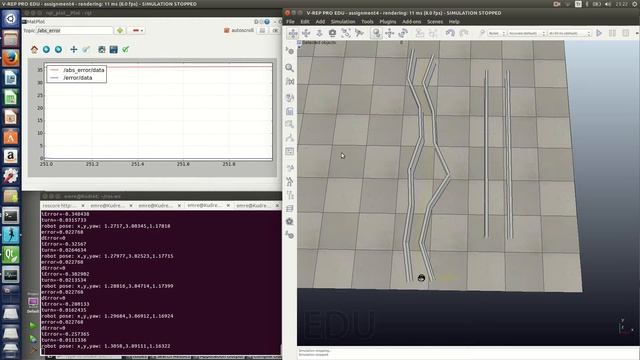Screen dimensions: 640x360
Task: Click the fit-to-view icon in V-REP toolbar
Action: (346, 33)
